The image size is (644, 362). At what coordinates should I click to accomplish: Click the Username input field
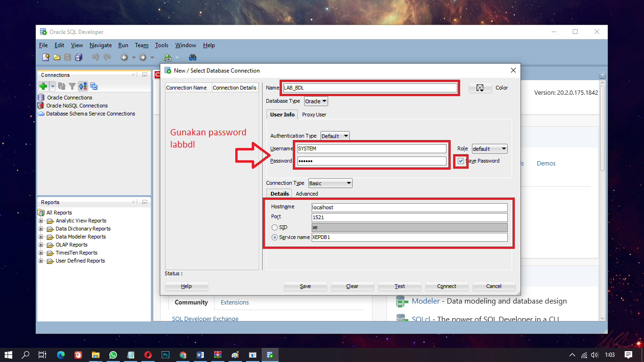[372, 149]
